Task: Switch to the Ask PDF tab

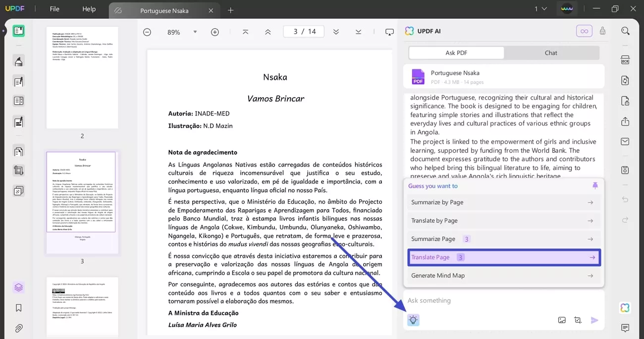Action: point(456,53)
